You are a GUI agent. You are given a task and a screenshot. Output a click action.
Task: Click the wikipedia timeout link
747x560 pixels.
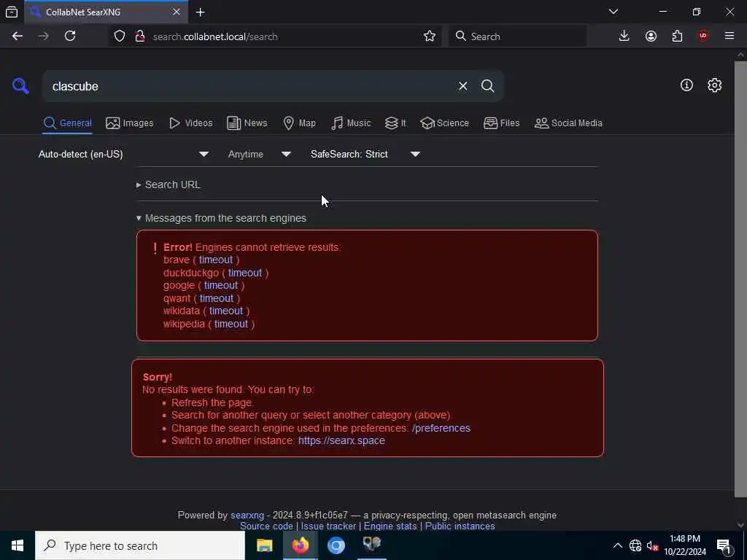[x=231, y=324]
